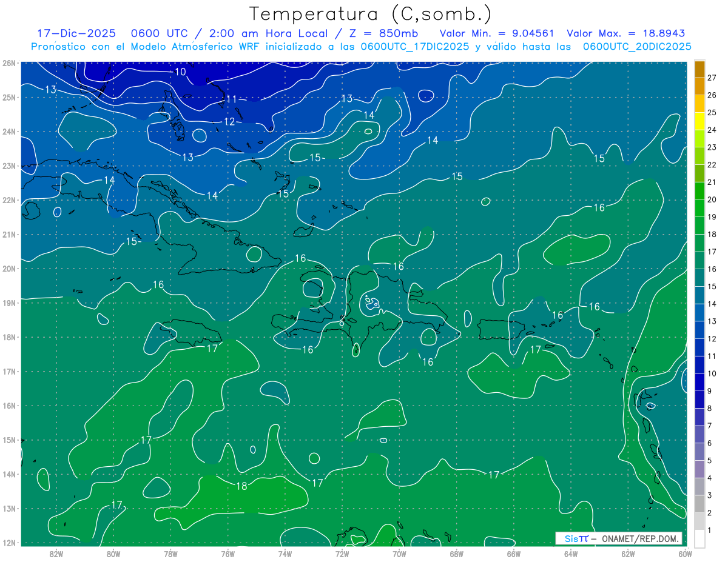Click the contour label 12 on the map
This screenshot has width=728, height=562.
coord(229,122)
